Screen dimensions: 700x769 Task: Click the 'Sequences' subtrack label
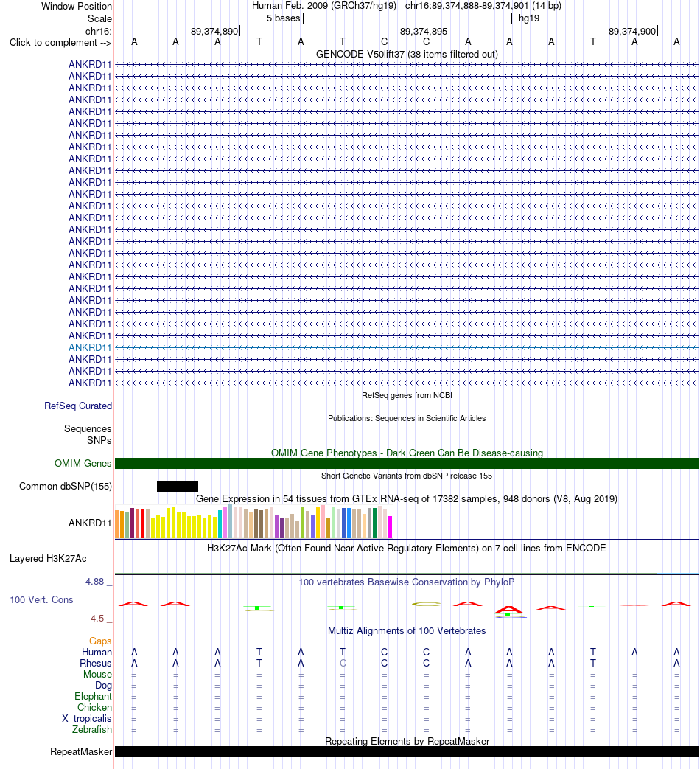tap(88, 428)
